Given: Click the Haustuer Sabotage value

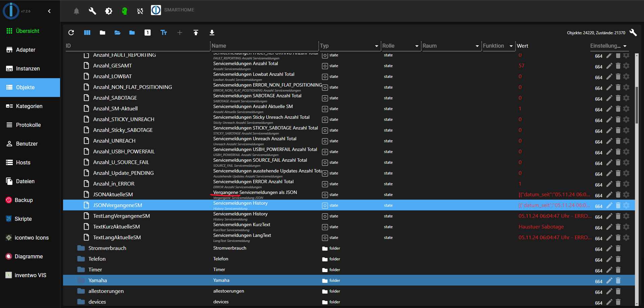Looking at the screenshot, I should coord(541,227).
